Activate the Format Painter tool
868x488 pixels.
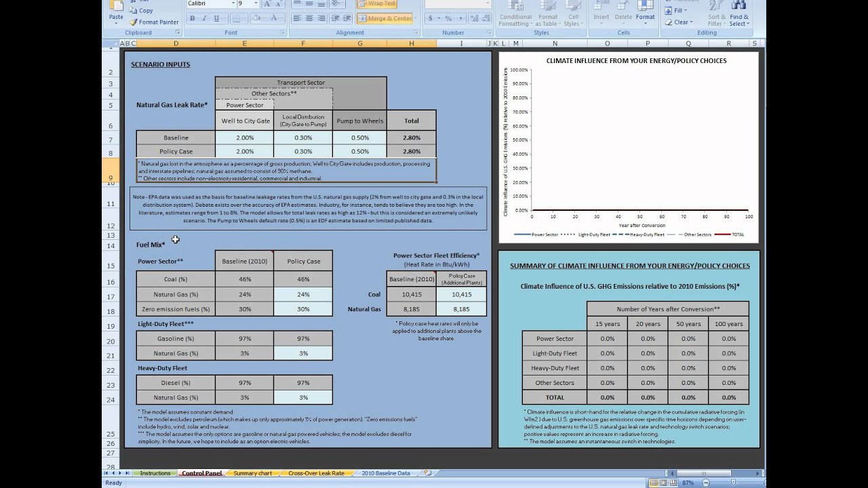point(154,22)
